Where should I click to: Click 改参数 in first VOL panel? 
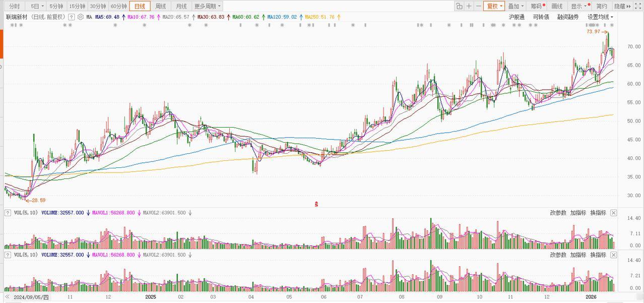point(558,213)
